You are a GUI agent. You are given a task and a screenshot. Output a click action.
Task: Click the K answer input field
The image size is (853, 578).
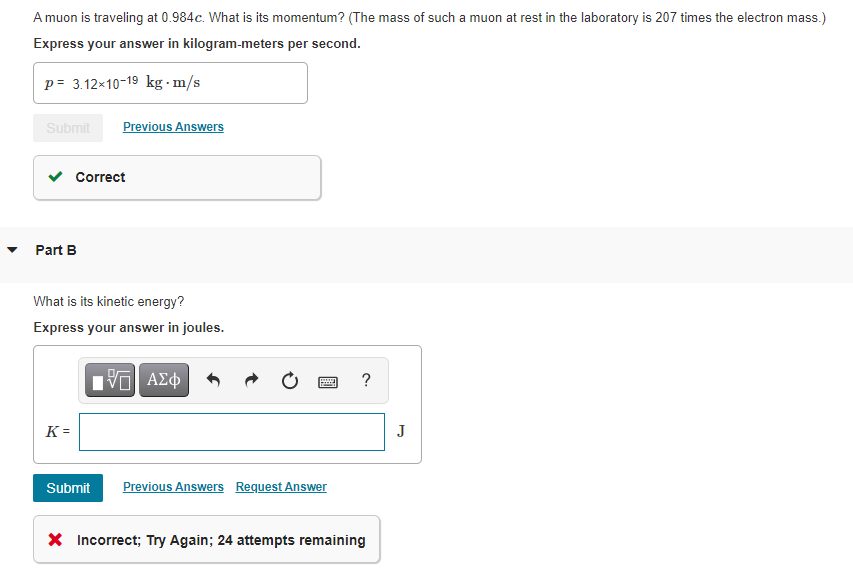pos(232,432)
